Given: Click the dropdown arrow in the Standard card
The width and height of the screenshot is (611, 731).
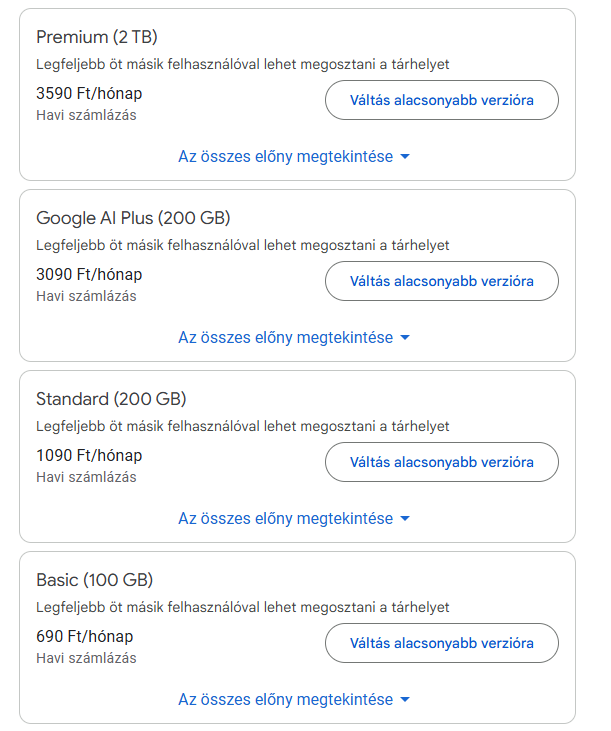Looking at the screenshot, I should 405,519.
